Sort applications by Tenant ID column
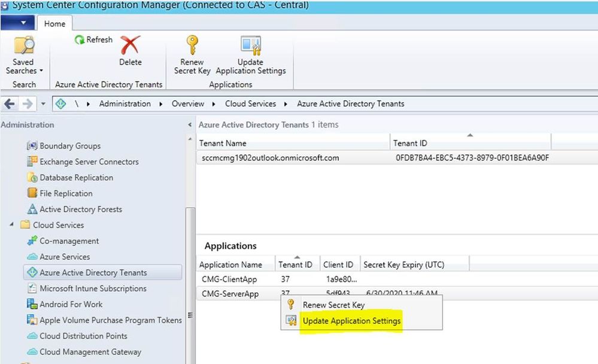 298,265
